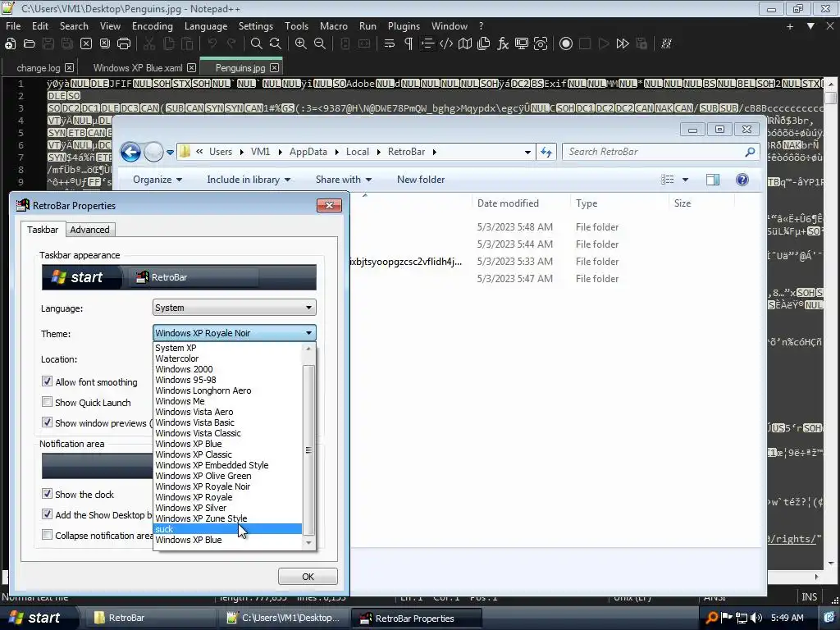Click the theme list scrollbar thumb
Image resolution: width=840 pixels, height=630 pixels.
308,450
